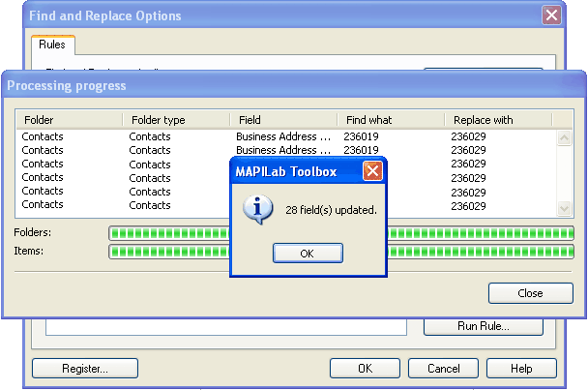
Task: Sort by the Field column header
Action: tap(283, 120)
